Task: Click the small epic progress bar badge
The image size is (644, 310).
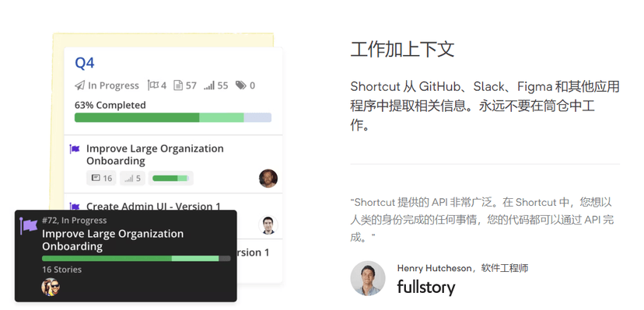Action: click(171, 178)
